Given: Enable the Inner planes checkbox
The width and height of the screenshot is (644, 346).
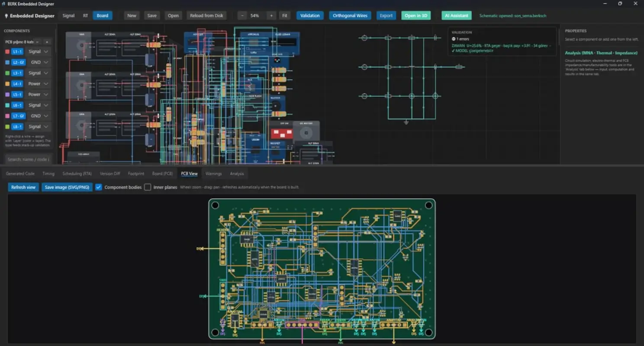Looking at the screenshot, I should click(148, 187).
